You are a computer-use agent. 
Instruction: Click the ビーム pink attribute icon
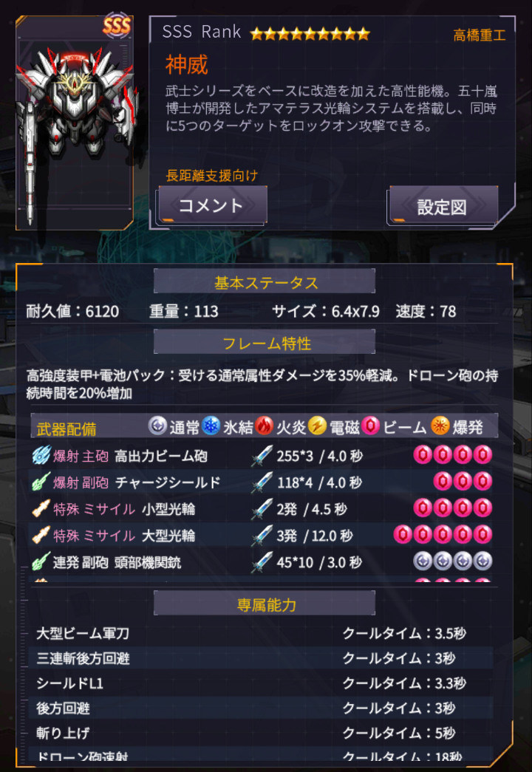[x=370, y=426]
